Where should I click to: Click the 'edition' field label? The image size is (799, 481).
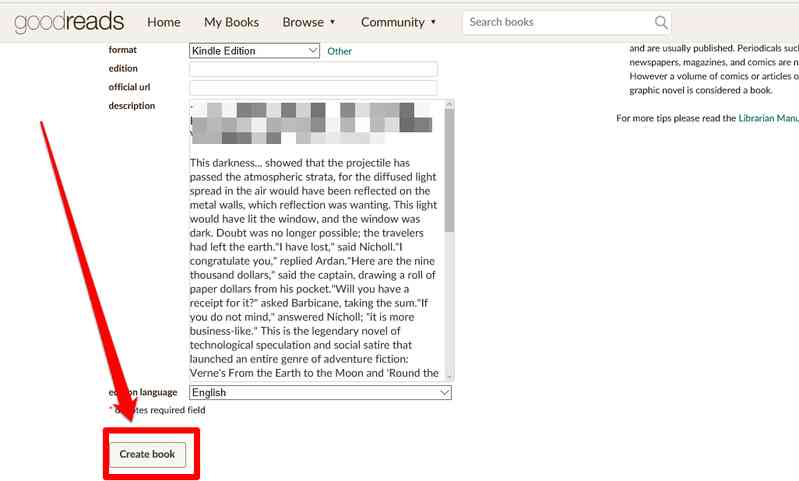click(x=123, y=68)
